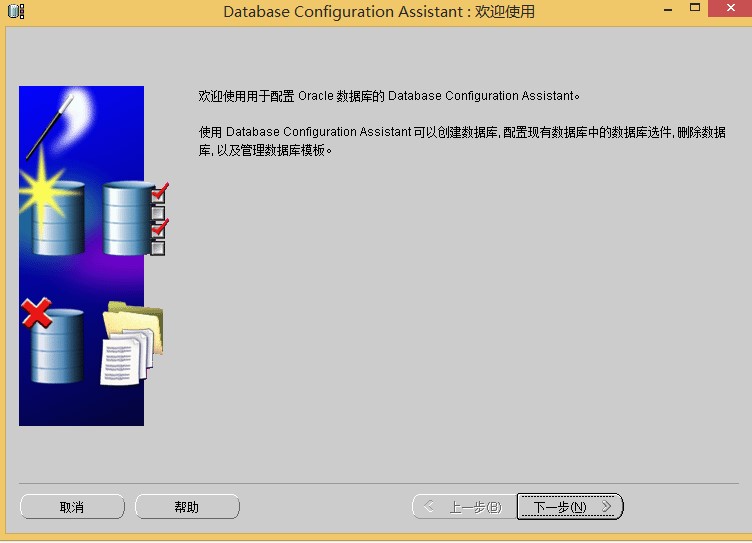The width and height of the screenshot is (752, 543).
Task: Proceed with the 下一步(N) button
Action: [x=570, y=507]
